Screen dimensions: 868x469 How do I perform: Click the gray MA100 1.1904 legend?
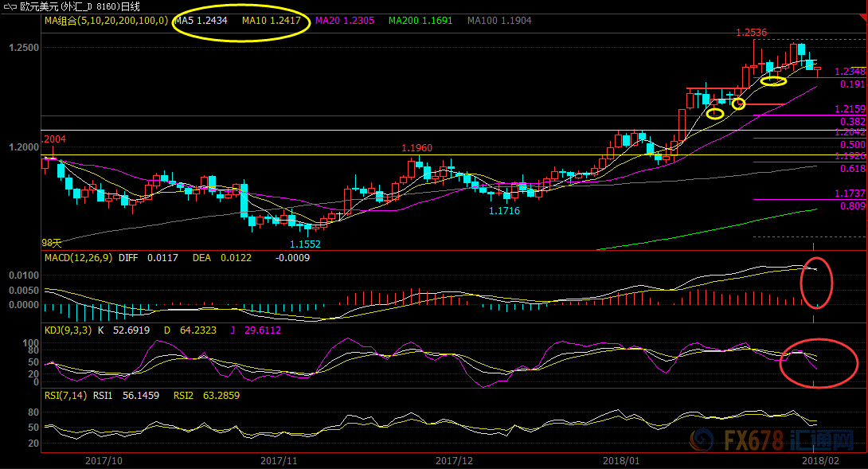pyautogui.click(x=499, y=20)
